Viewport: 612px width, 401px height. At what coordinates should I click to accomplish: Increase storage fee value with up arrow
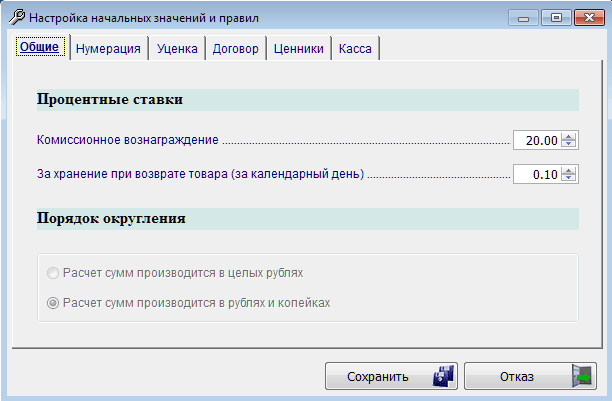click(x=569, y=171)
